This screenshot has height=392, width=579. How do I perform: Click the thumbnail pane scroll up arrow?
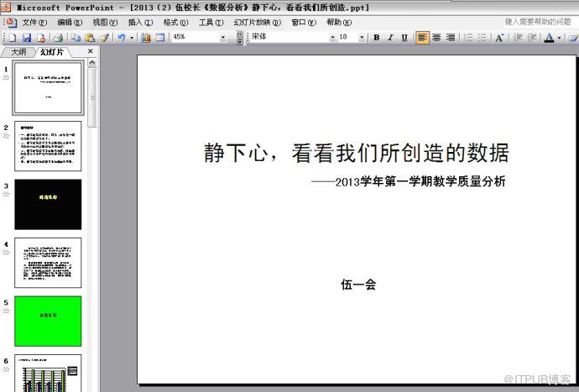pos(92,63)
